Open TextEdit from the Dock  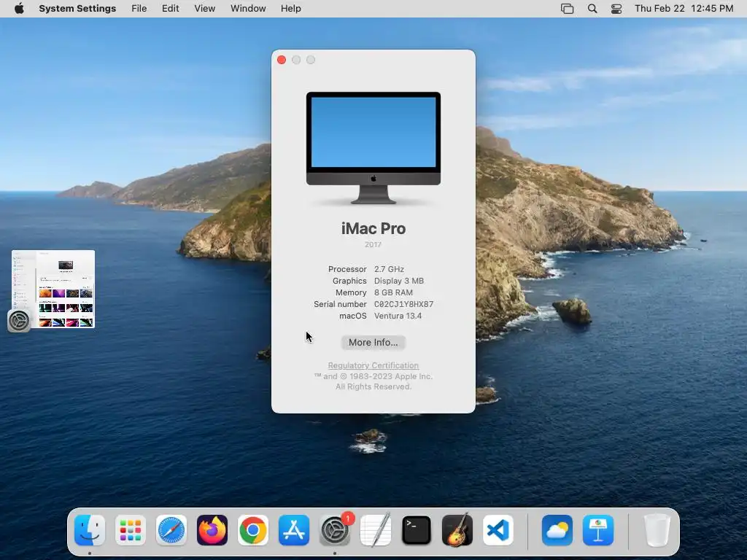(x=376, y=530)
